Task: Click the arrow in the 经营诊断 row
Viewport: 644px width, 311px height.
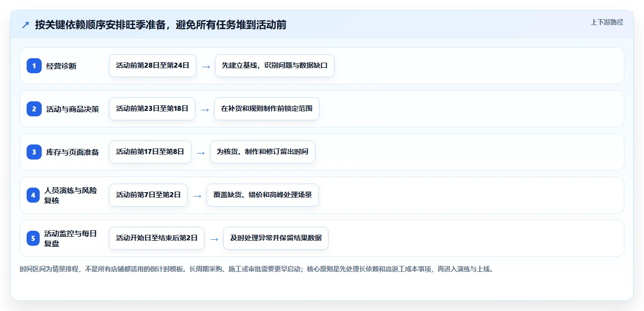Action: coord(205,66)
